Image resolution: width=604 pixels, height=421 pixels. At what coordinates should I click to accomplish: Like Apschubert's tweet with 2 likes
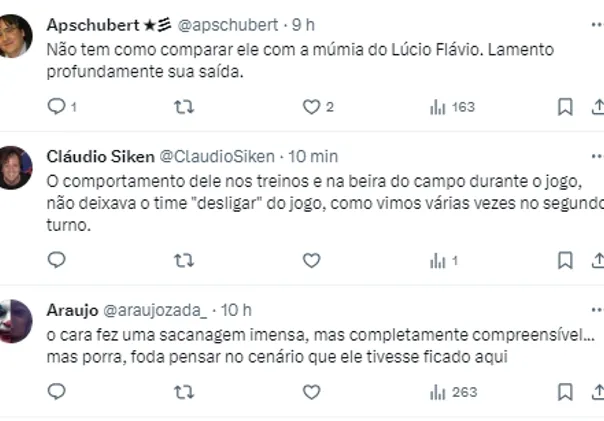coord(311,107)
